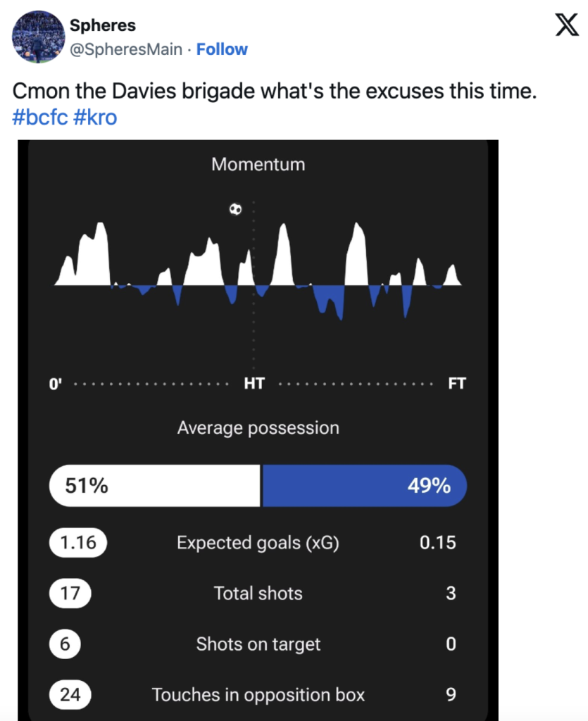The height and width of the screenshot is (721, 588).
Task: Click the Expected goals (xG) label
Action: tap(258, 543)
